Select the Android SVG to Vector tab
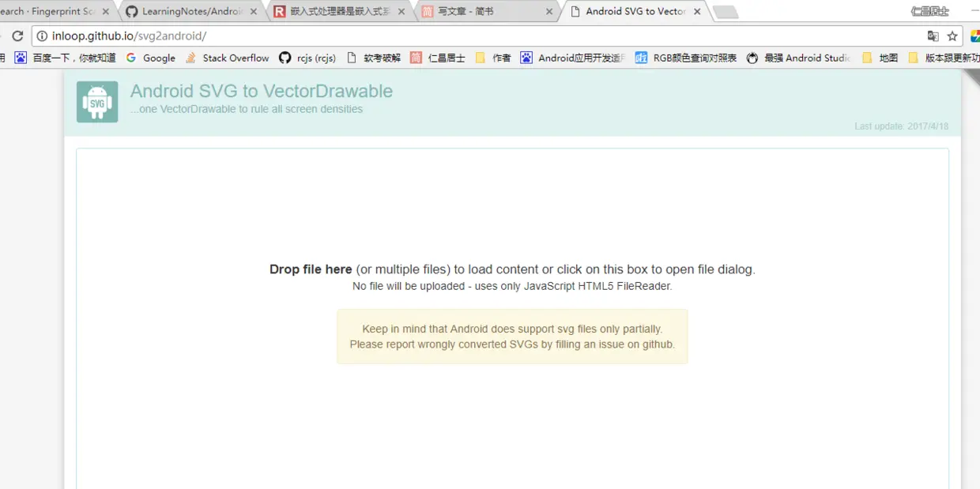Screen dimensions: 980x489 click(636, 12)
